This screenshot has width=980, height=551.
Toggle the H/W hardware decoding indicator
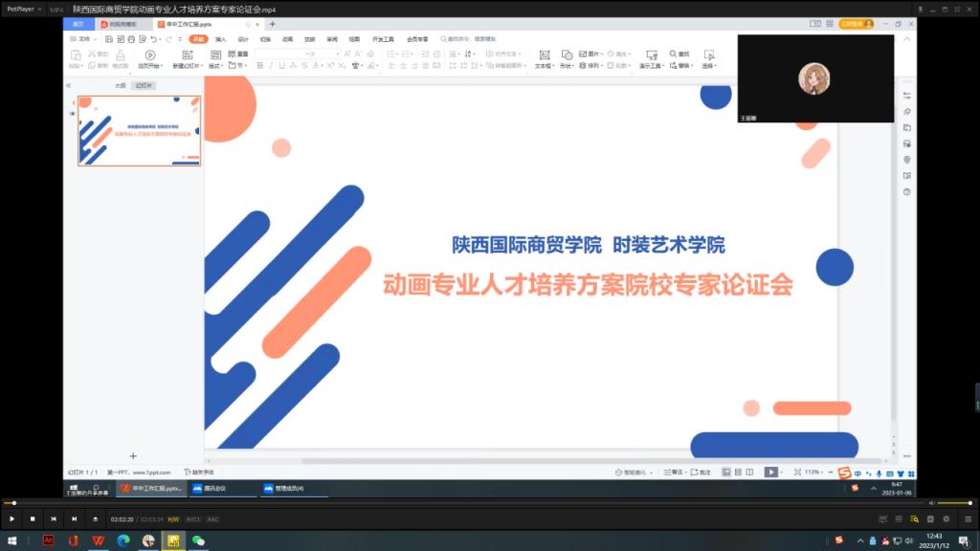173,518
